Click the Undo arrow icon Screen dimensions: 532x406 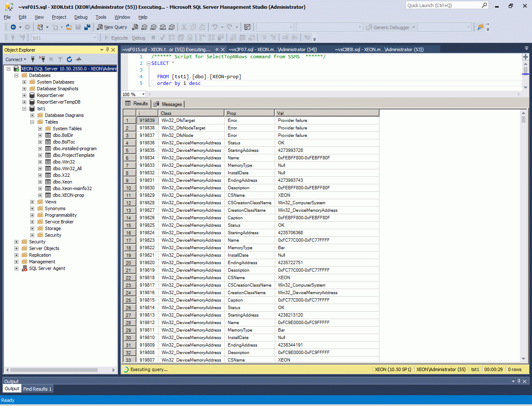point(215,27)
